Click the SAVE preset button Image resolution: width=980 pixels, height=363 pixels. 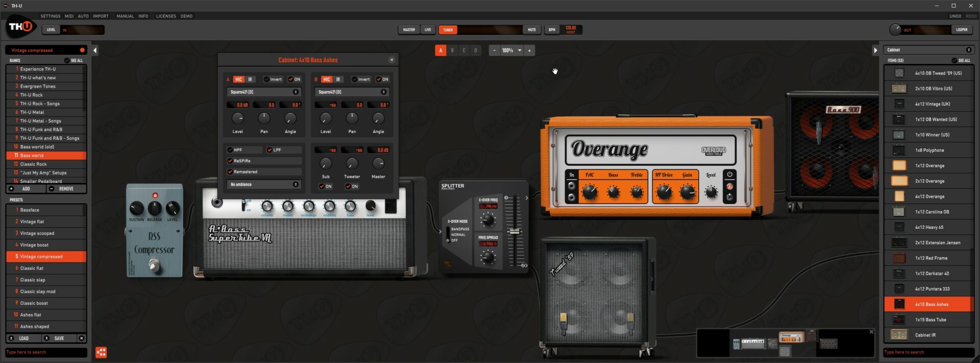point(56,338)
